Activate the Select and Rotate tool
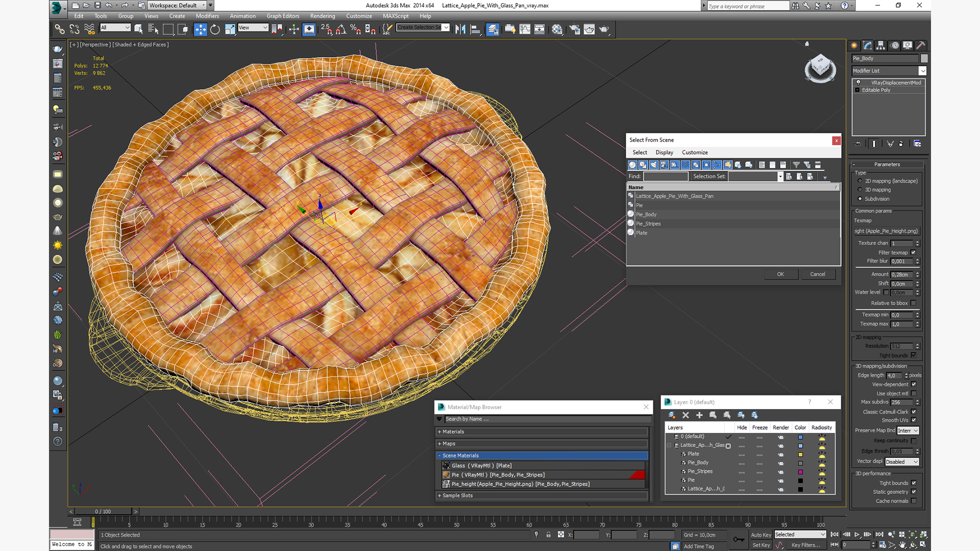 [x=215, y=29]
